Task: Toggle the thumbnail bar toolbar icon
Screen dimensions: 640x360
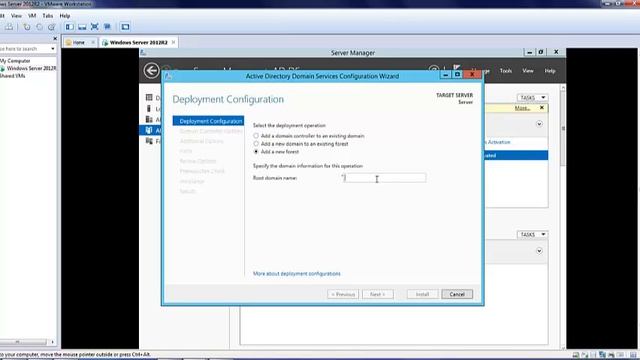Action: [x=82, y=27]
